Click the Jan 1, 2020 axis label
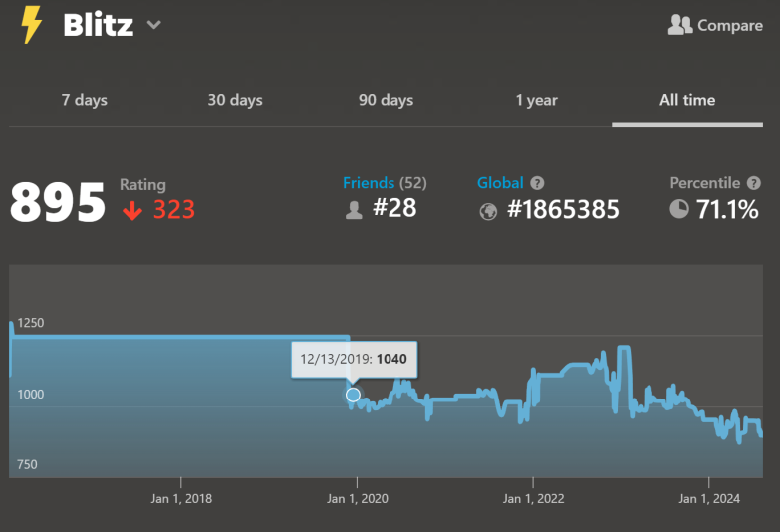Viewport: 780px width, 532px height. pyautogui.click(x=358, y=499)
